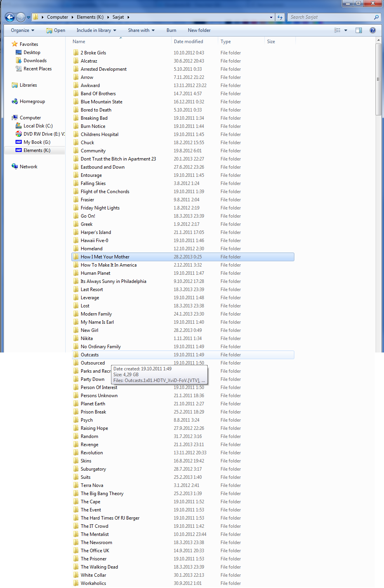Click the folder icon of Community

[76, 150]
